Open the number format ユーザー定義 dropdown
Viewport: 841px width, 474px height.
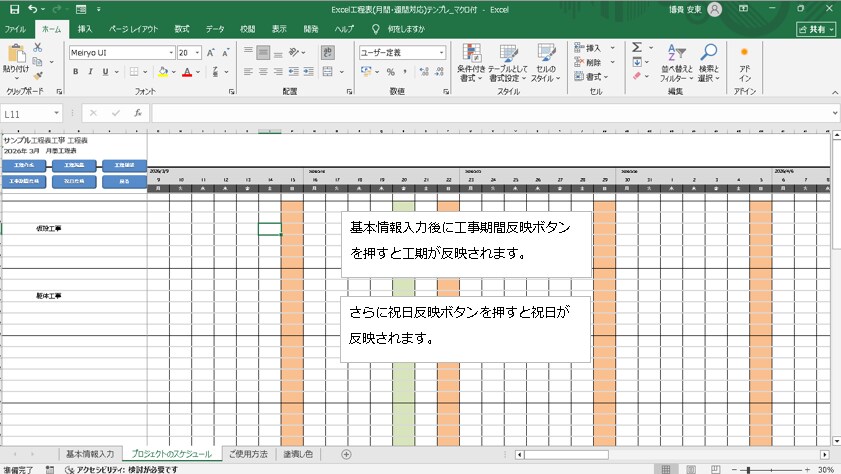coord(441,53)
